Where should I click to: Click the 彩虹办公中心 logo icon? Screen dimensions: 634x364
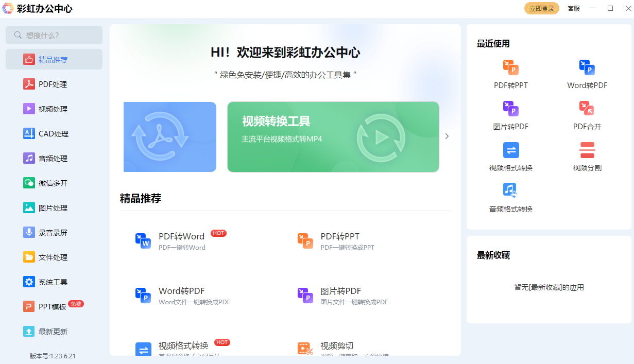[x=8, y=8]
